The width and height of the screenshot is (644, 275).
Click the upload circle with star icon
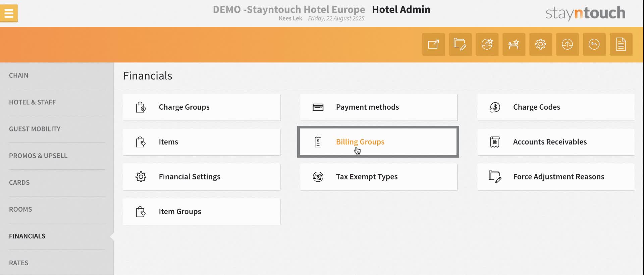coord(487,44)
